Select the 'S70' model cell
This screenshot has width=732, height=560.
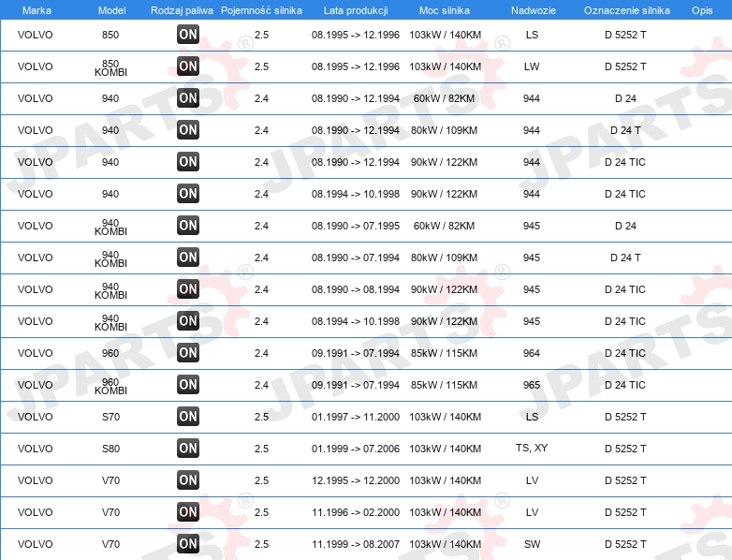pos(110,417)
